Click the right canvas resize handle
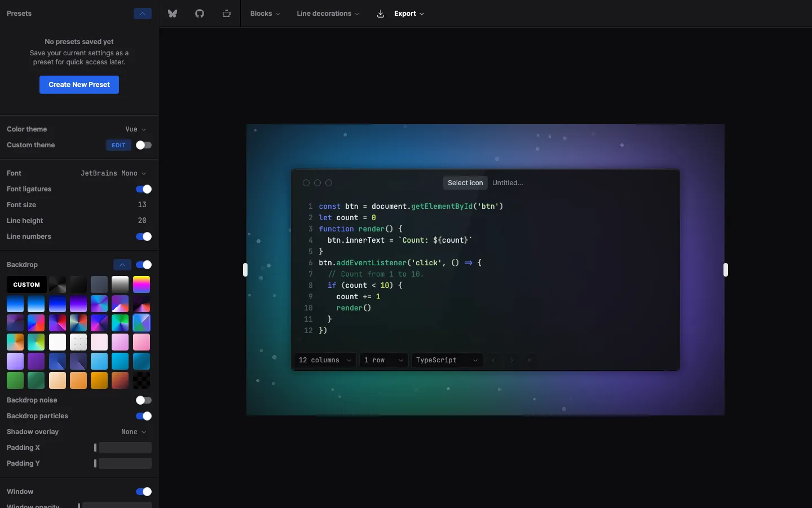The width and height of the screenshot is (812, 508). tap(726, 270)
